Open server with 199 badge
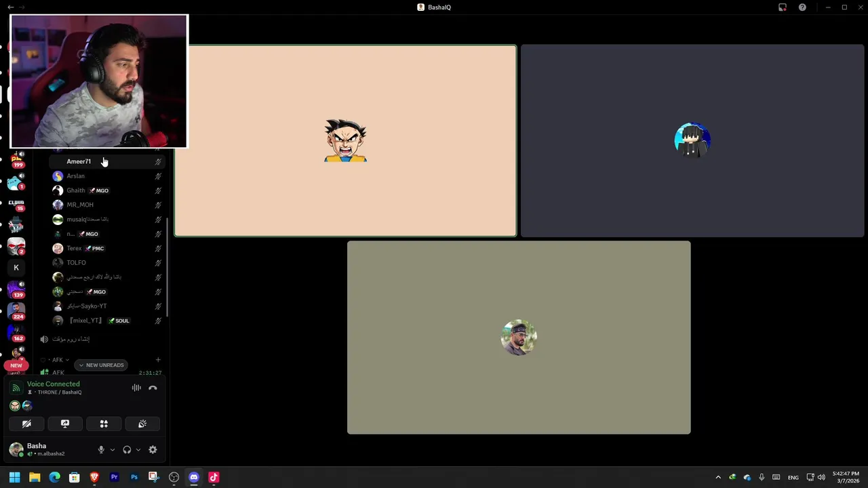Screen dimensions: 868x488 click(16, 159)
